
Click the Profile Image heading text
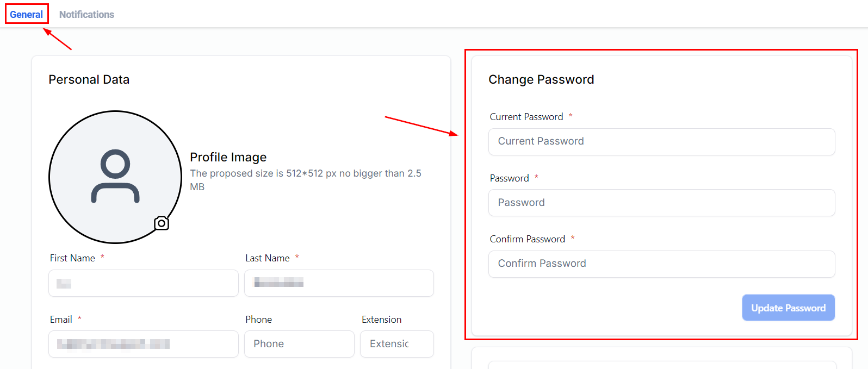tap(228, 157)
